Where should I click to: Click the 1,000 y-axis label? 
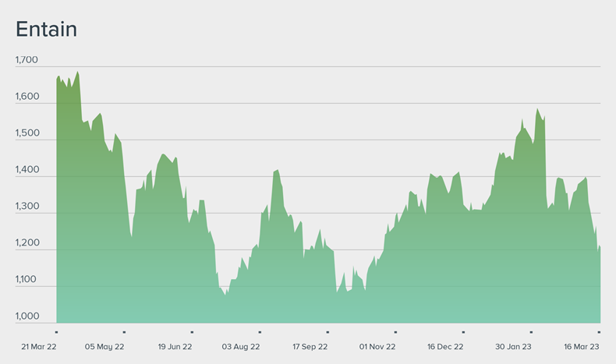27,316
